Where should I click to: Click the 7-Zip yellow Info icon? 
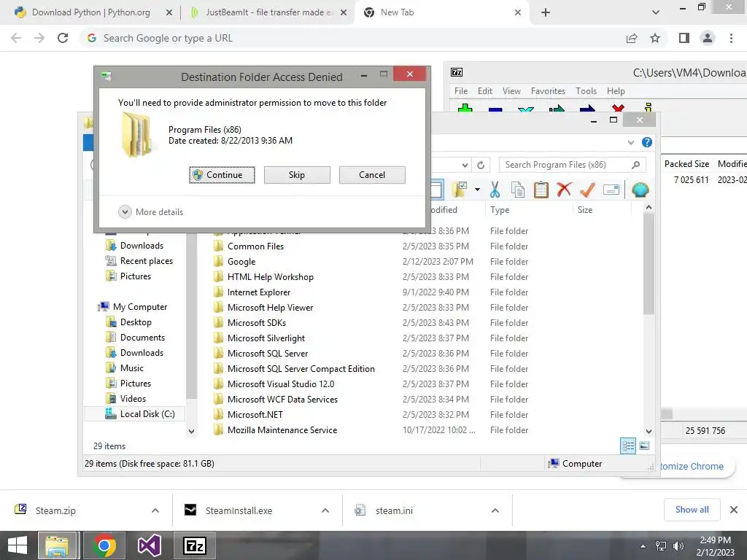[648, 108]
